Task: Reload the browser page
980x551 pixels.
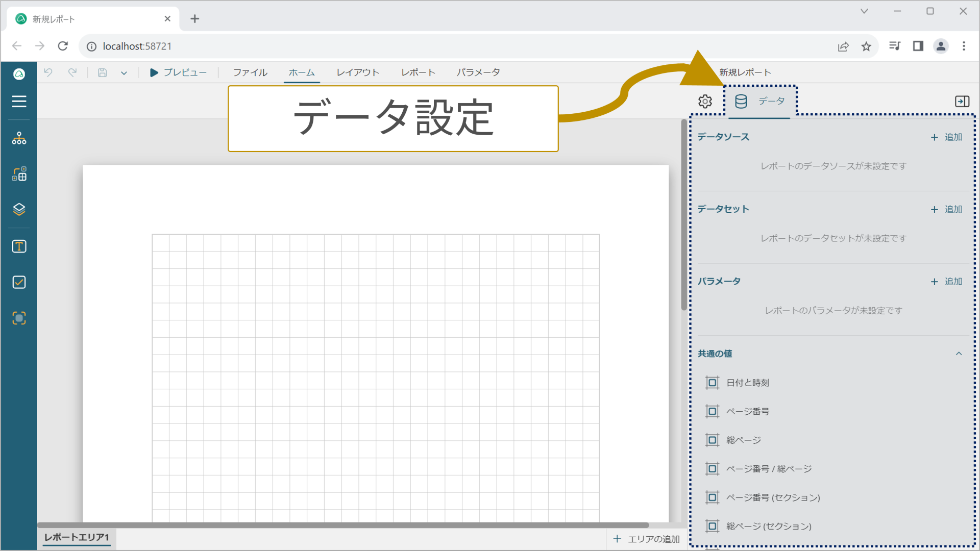Action: pos(63,46)
